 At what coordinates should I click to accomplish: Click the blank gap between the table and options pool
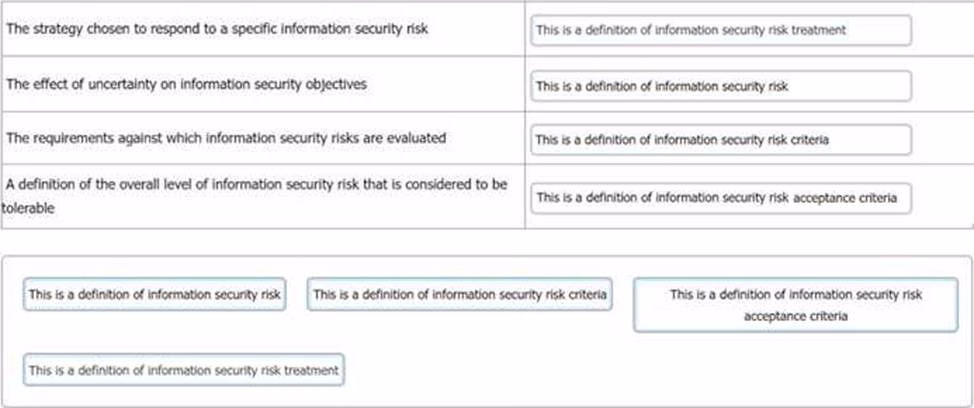point(487,241)
